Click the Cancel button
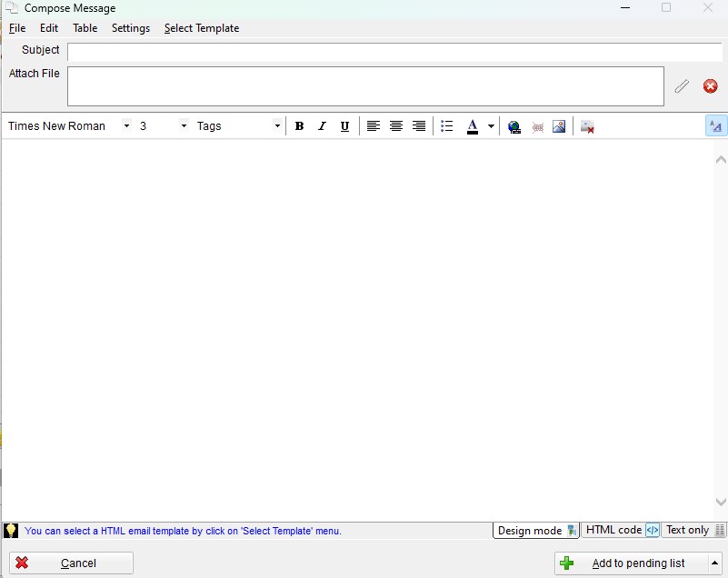The width and height of the screenshot is (728, 578). [x=70, y=562]
